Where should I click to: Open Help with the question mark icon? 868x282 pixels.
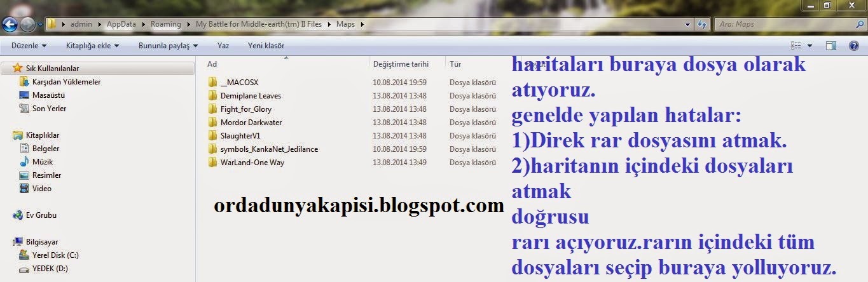click(x=854, y=46)
